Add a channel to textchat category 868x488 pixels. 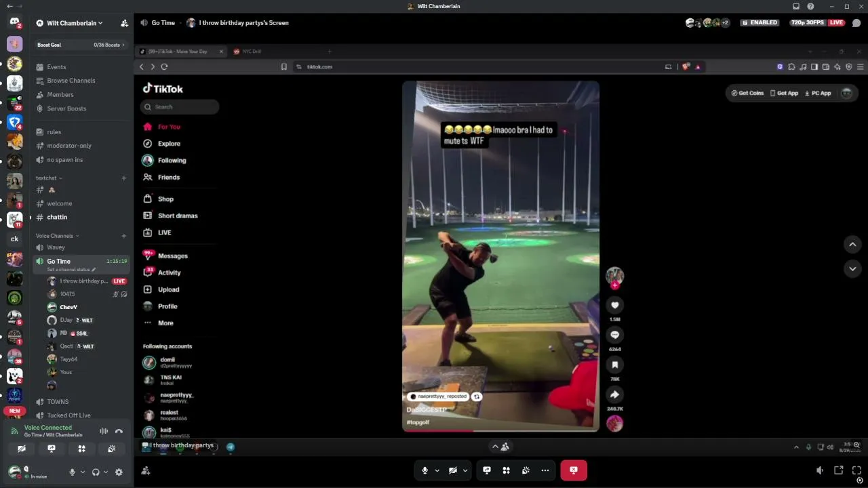(123, 178)
